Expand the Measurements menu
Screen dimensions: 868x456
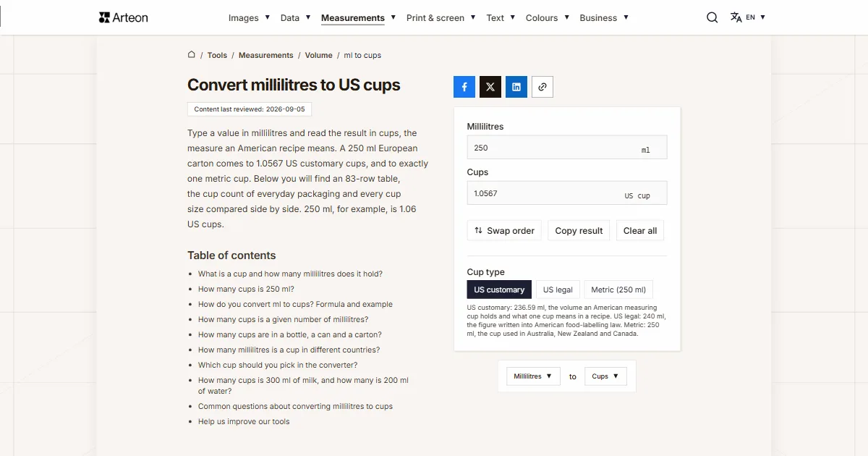[358, 17]
